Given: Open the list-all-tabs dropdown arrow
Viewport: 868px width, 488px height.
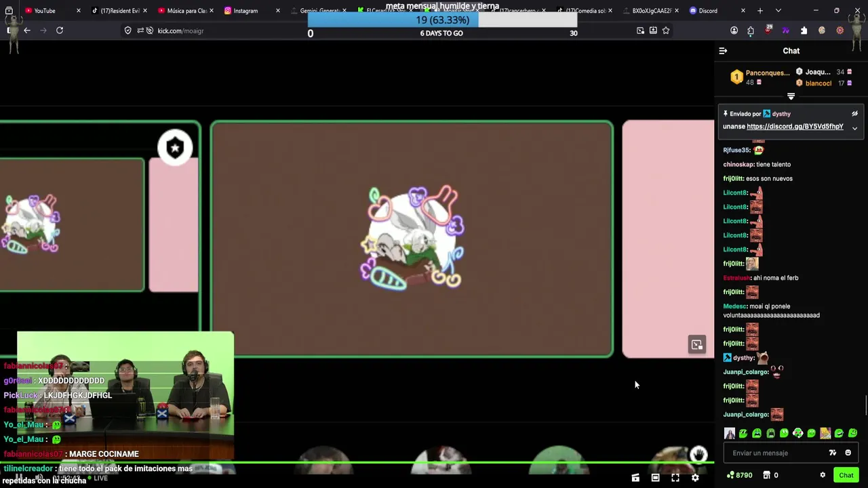Looking at the screenshot, I should coord(778,11).
